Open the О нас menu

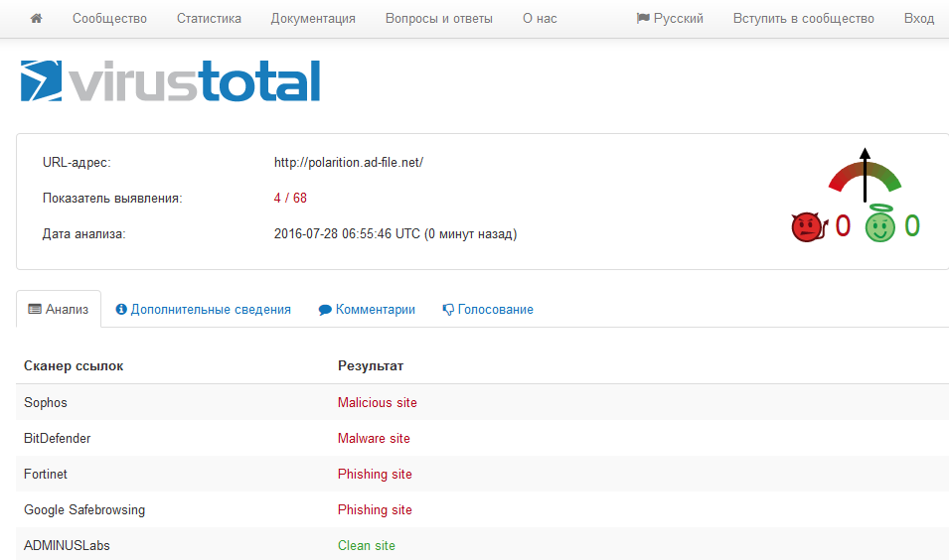click(540, 19)
